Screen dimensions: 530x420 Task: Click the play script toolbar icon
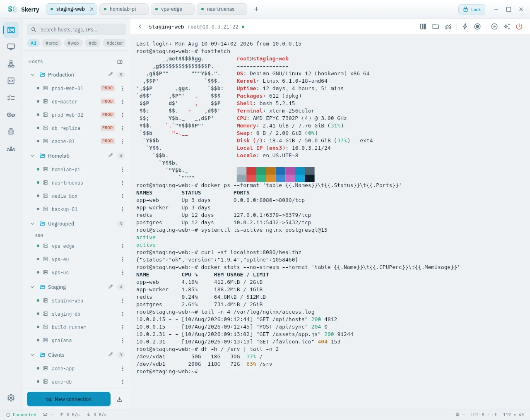(x=494, y=26)
